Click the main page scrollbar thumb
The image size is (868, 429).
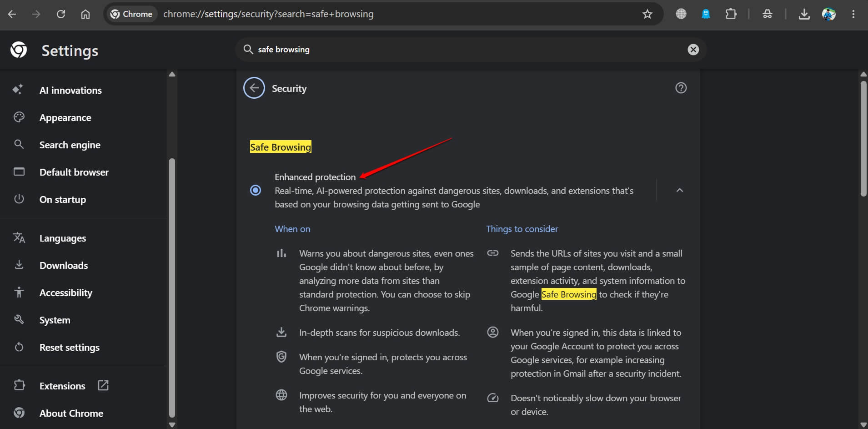(863, 139)
